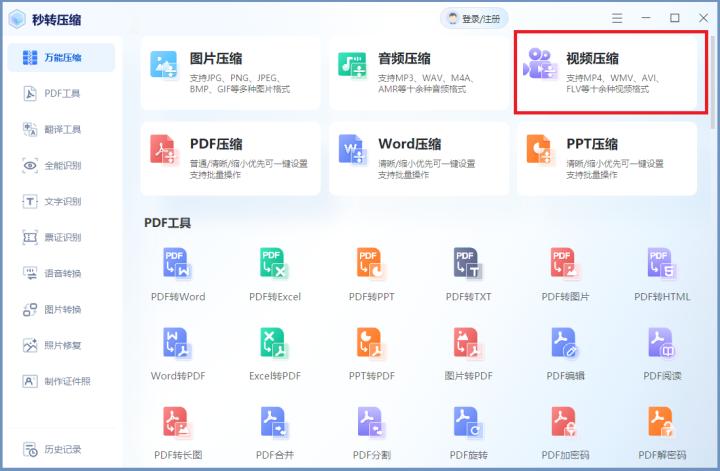Open the PDF压缩 compression card
The image size is (720, 471).
coord(231,159)
